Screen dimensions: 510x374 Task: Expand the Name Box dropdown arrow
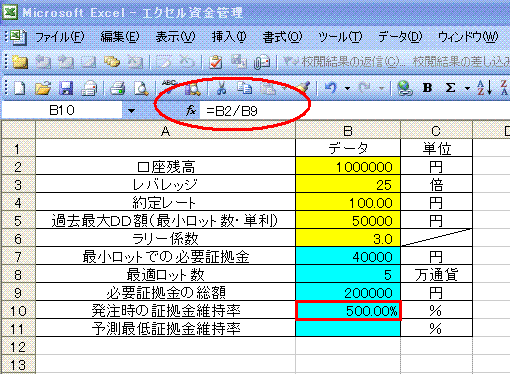tap(131, 110)
